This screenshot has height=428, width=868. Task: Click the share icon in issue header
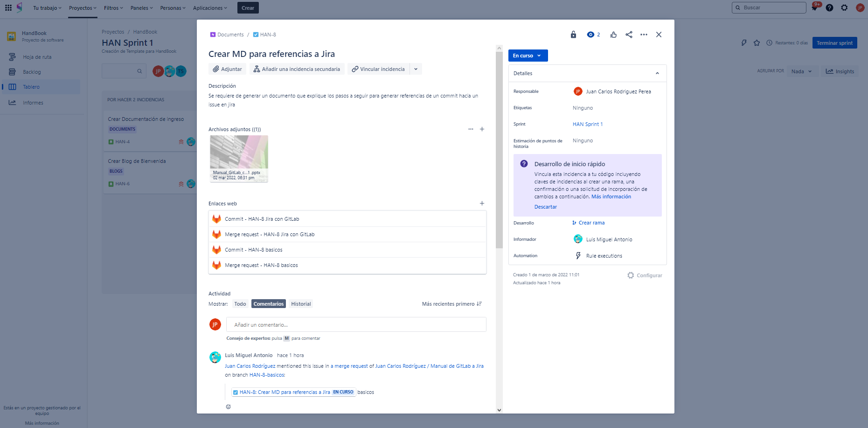(x=629, y=35)
